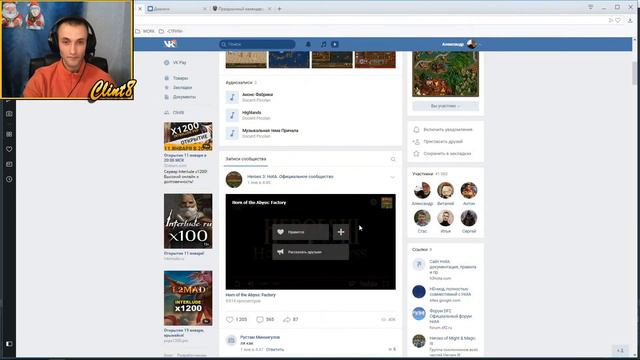Click the L2MAD Interlude x1200 ad banner

[x=188, y=298]
